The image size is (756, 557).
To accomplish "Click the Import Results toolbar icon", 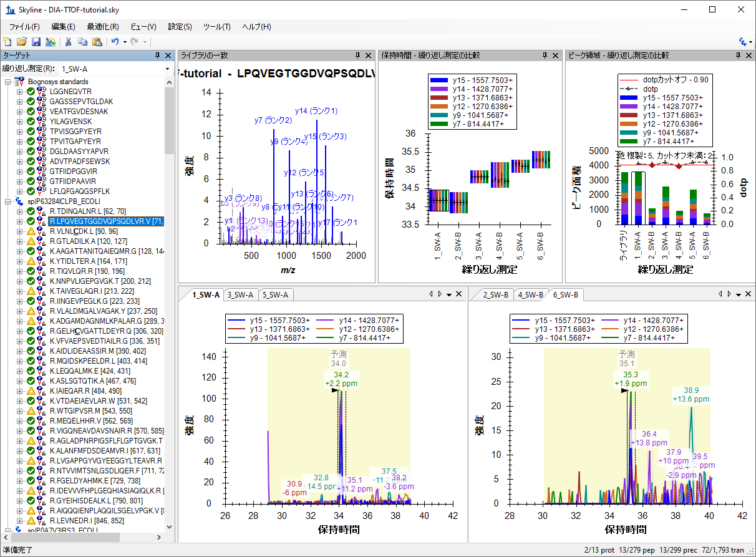I will [51, 42].
